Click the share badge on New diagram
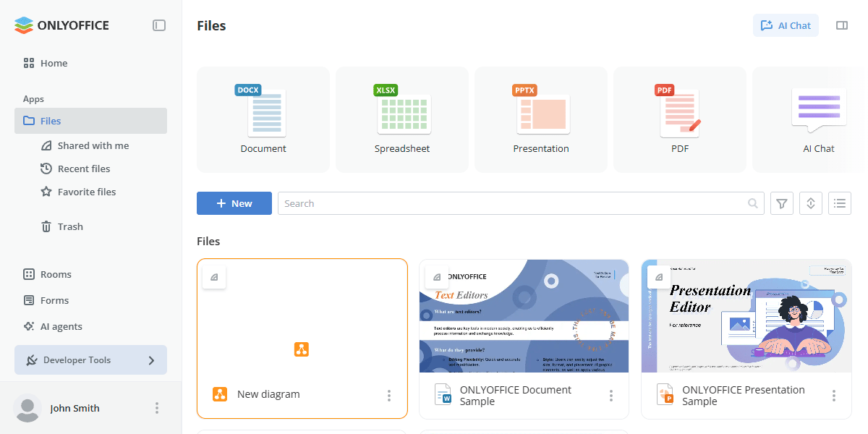 coord(214,277)
